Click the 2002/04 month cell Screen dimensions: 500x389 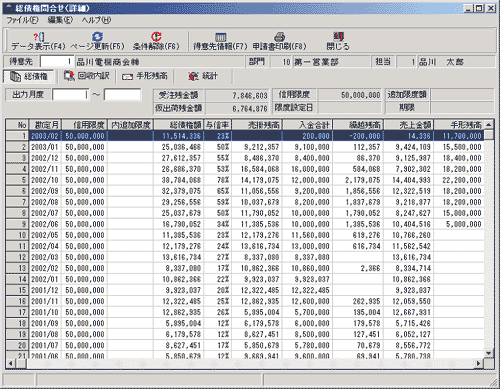coord(45,246)
